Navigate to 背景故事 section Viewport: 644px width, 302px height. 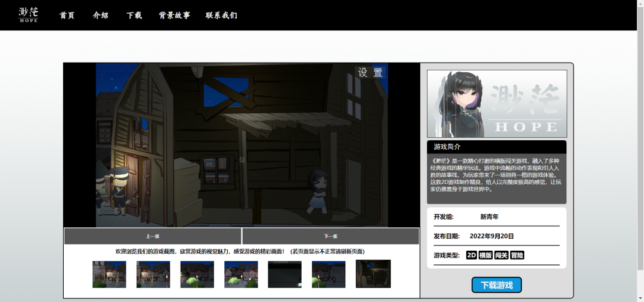pos(174,16)
